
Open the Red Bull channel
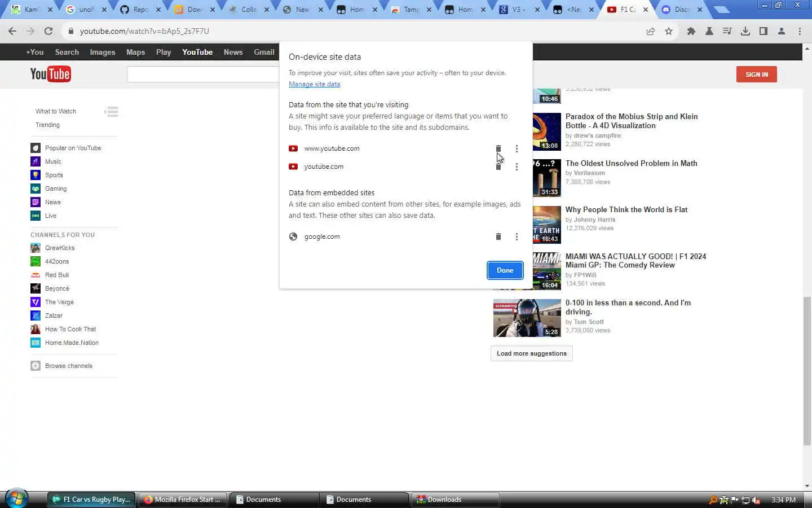click(50, 275)
